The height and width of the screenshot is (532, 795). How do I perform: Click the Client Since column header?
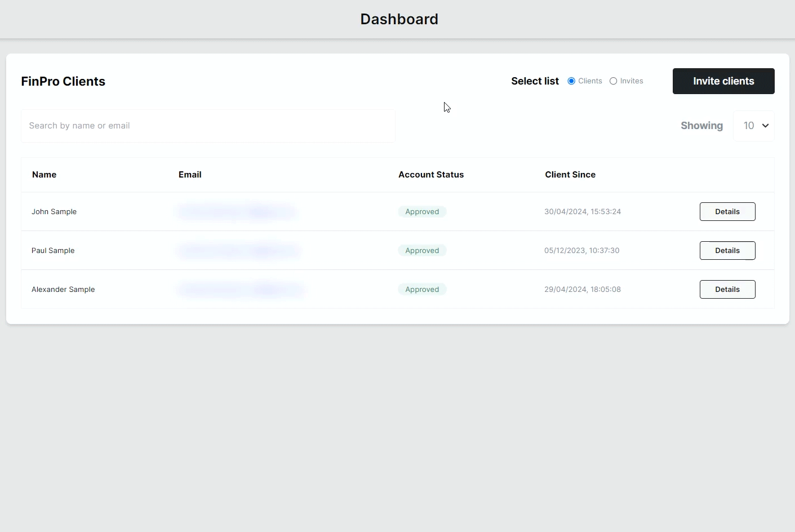tap(570, 175)
